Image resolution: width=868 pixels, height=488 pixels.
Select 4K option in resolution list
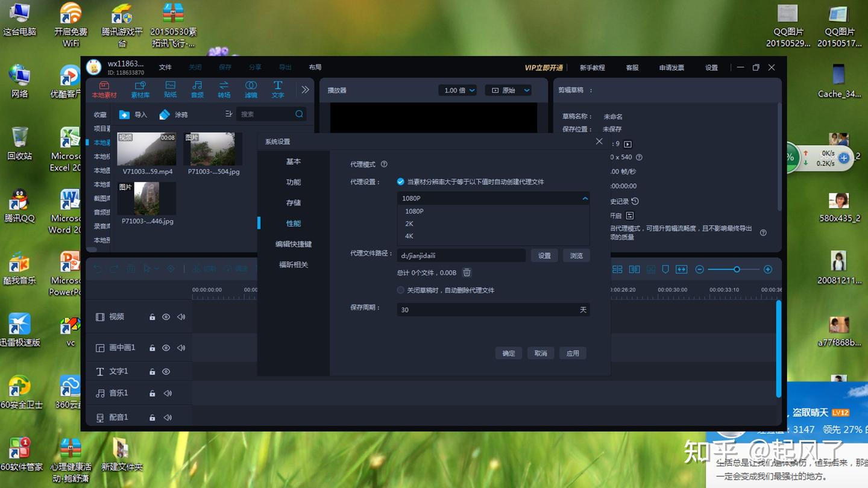pos(493,236)
